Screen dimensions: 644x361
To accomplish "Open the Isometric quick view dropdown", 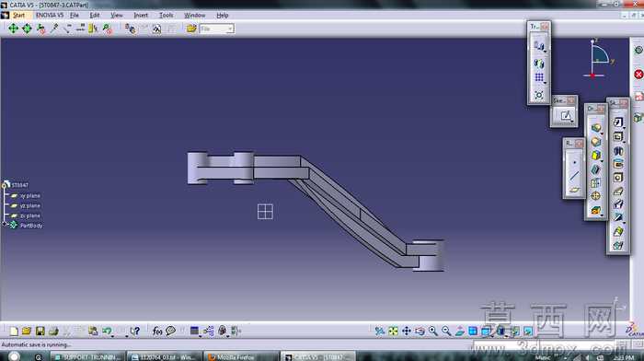I will point(487,331).
